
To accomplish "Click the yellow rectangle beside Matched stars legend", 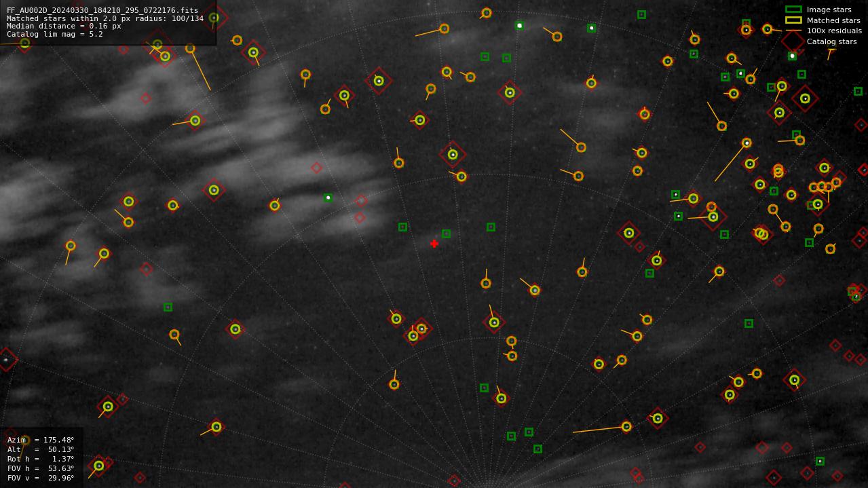I will [793, 20].
